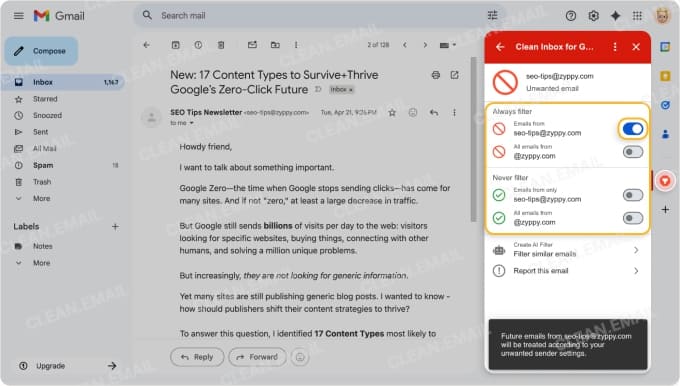680x386 pixels.
Task: Open Gmail settings gear
Action: coord(593,16)
